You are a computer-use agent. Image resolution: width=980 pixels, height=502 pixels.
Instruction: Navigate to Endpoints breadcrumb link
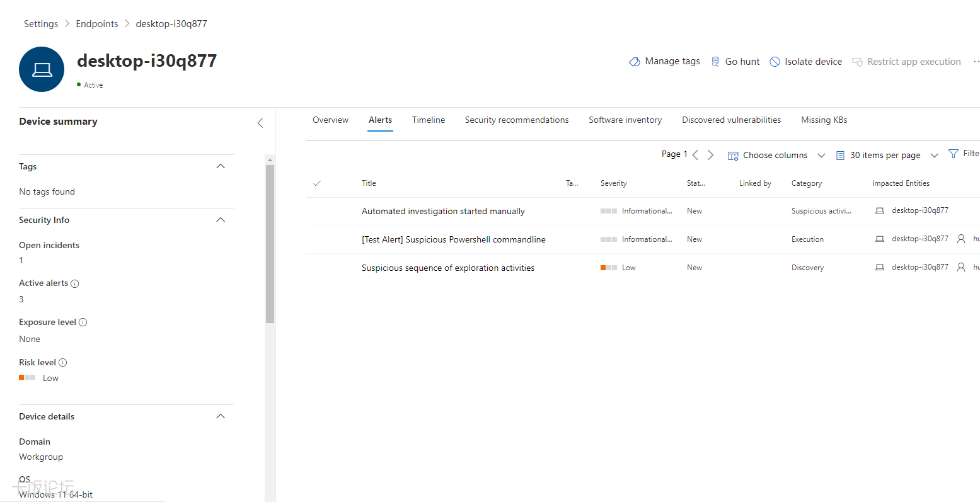tap(97, 24)
